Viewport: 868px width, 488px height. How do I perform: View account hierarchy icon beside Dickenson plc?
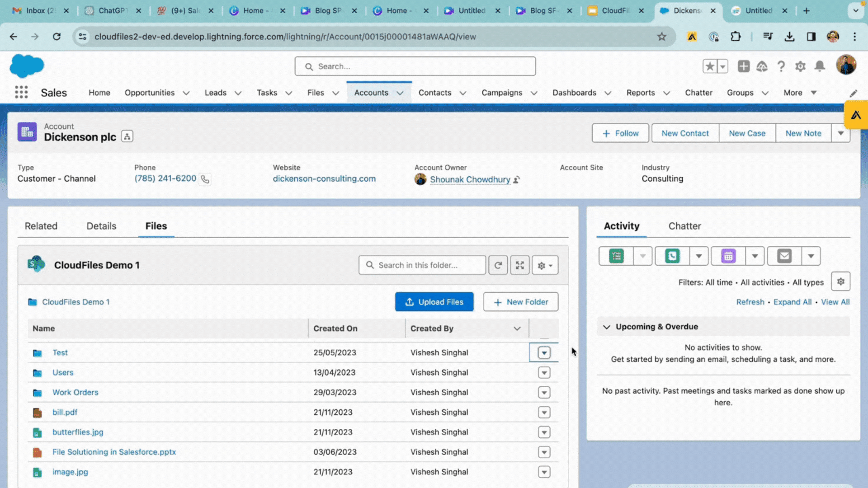coord(127,136)
